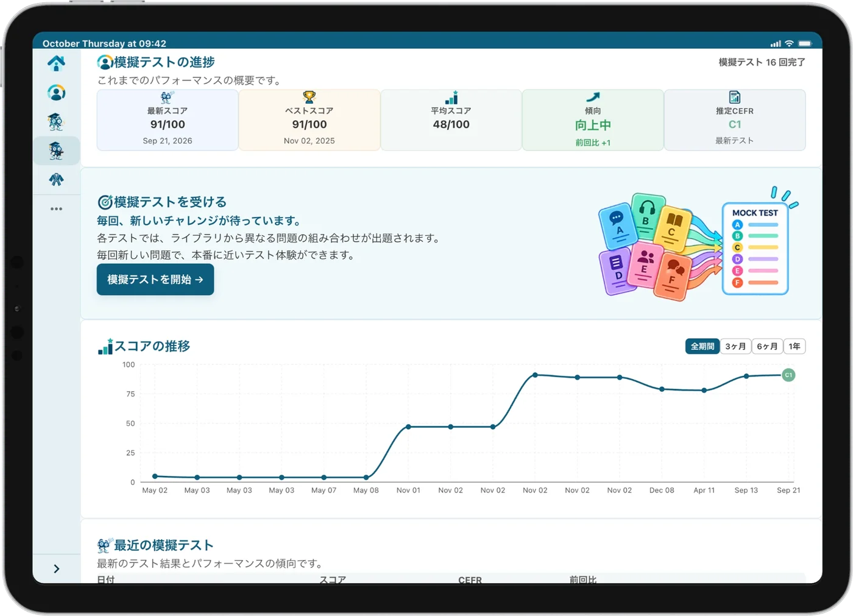
Task: Show the 1年 range on the chart
Action: click(795, 346)
